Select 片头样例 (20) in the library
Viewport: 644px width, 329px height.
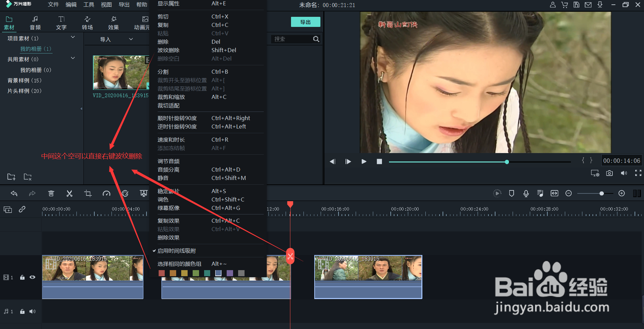pos(25,91)
